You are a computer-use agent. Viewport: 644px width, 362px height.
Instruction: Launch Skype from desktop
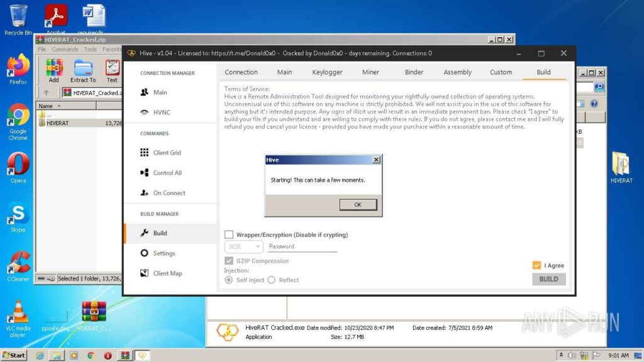tap(18, 217)
